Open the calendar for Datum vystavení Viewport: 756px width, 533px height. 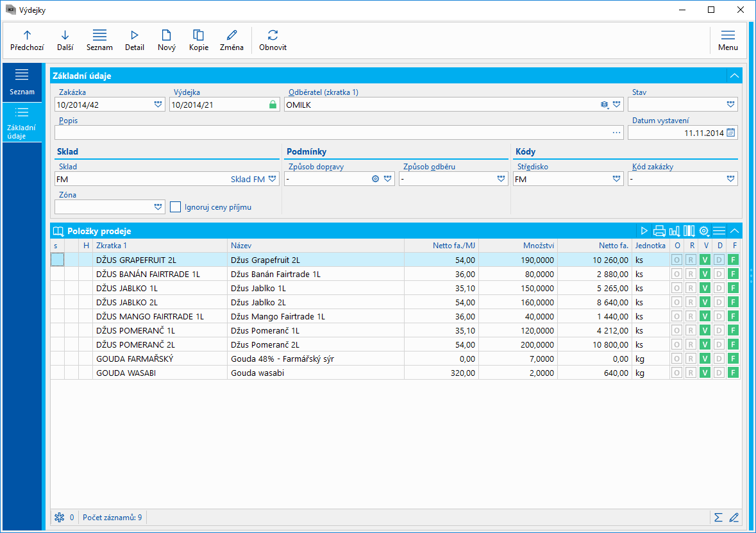click(x=731, y=133)
